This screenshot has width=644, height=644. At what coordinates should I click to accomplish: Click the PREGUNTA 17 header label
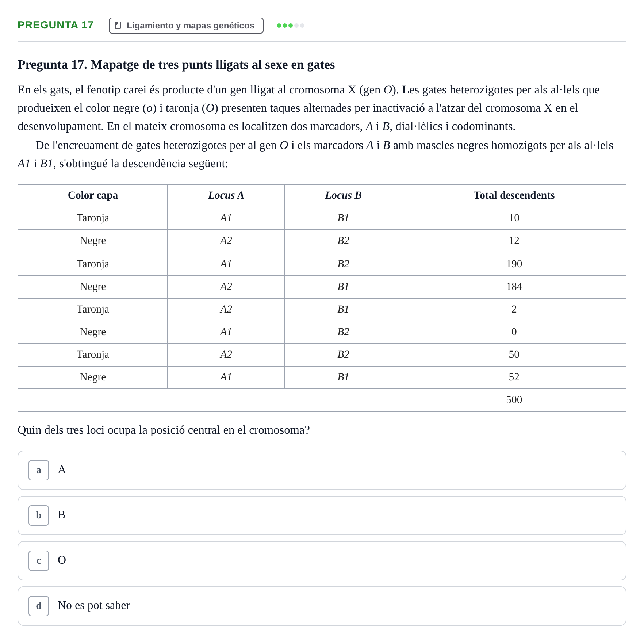55,25
